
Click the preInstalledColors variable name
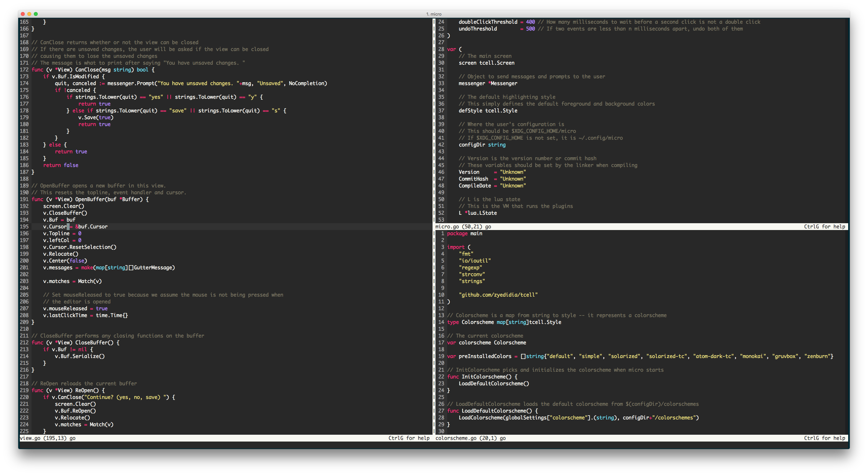(485, 356)
